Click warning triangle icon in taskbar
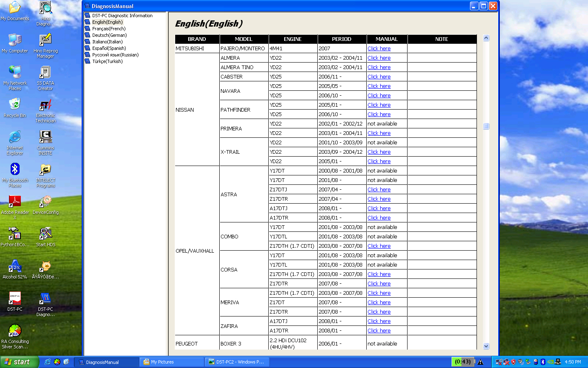 click(x=481, y=362)
